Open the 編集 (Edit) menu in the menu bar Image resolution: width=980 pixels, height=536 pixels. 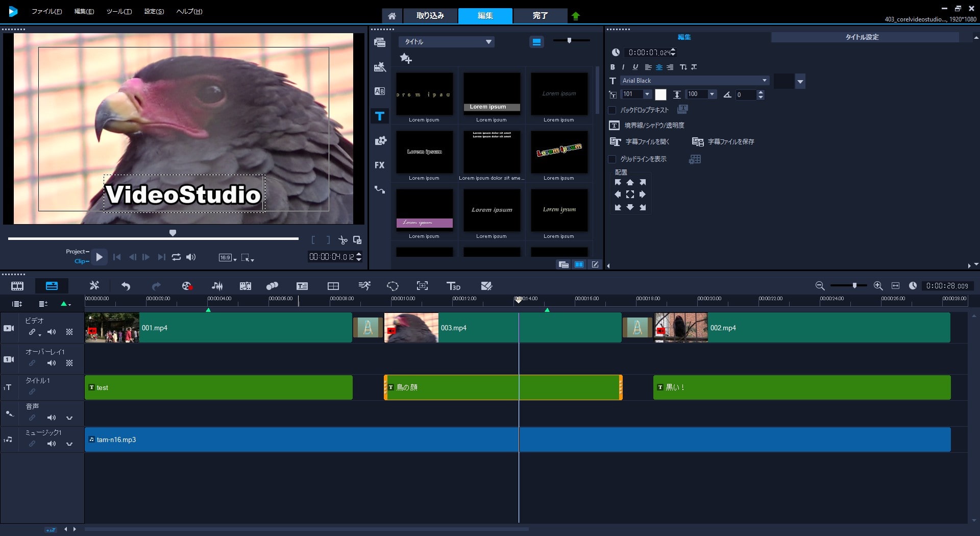(x=84, y=11)
